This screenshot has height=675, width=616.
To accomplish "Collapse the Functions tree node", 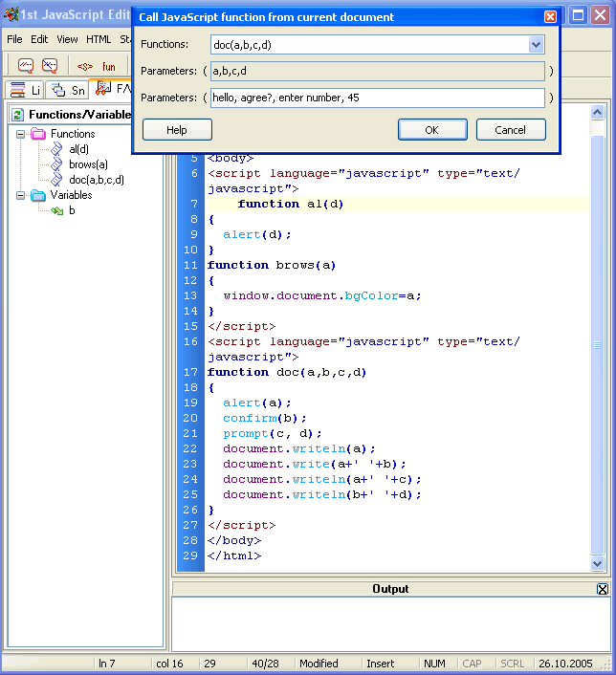I will [x=20, y=134].
